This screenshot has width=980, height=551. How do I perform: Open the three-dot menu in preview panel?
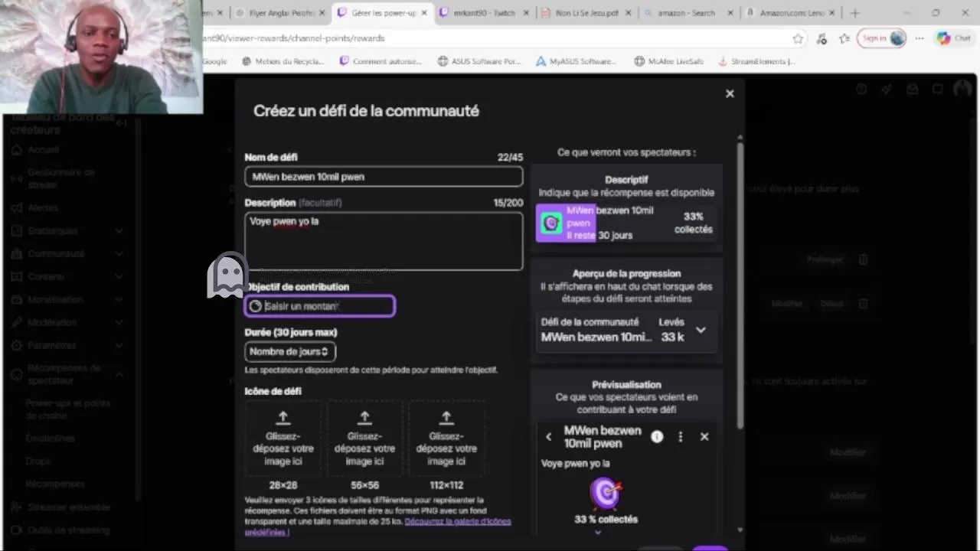pyautogui.click(x=680, y=436)
